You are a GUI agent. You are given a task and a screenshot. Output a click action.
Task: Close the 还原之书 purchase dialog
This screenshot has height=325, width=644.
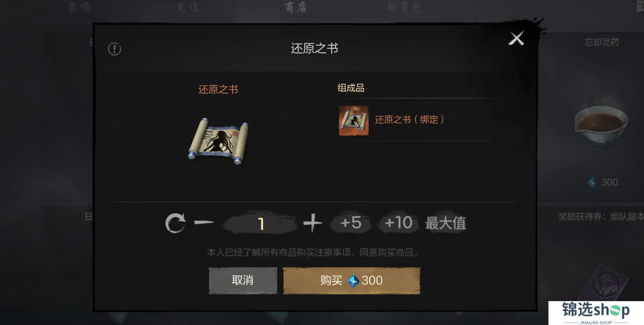pos(516,39)
